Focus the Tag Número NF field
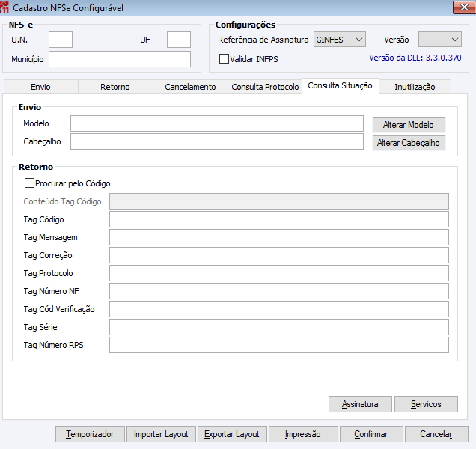The height and width of the screenshot is (449, 476). tap(279, 291)
